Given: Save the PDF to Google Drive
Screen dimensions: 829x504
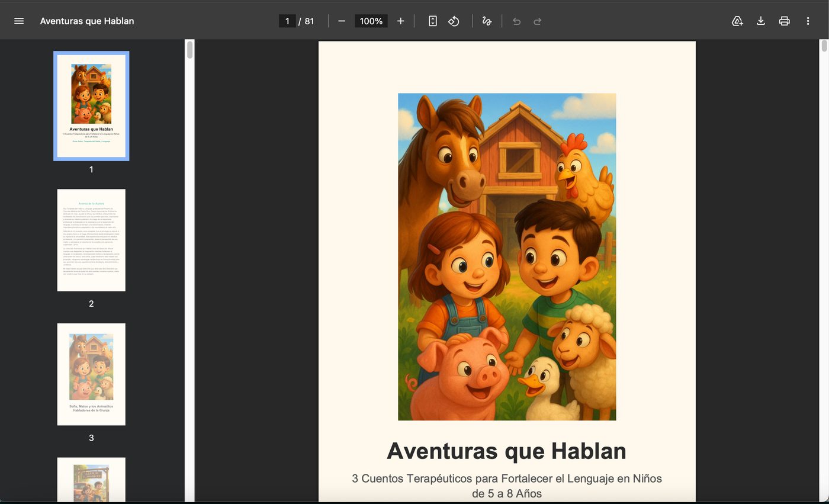Looking at the screenshot, I should click(x=737, y=21).
